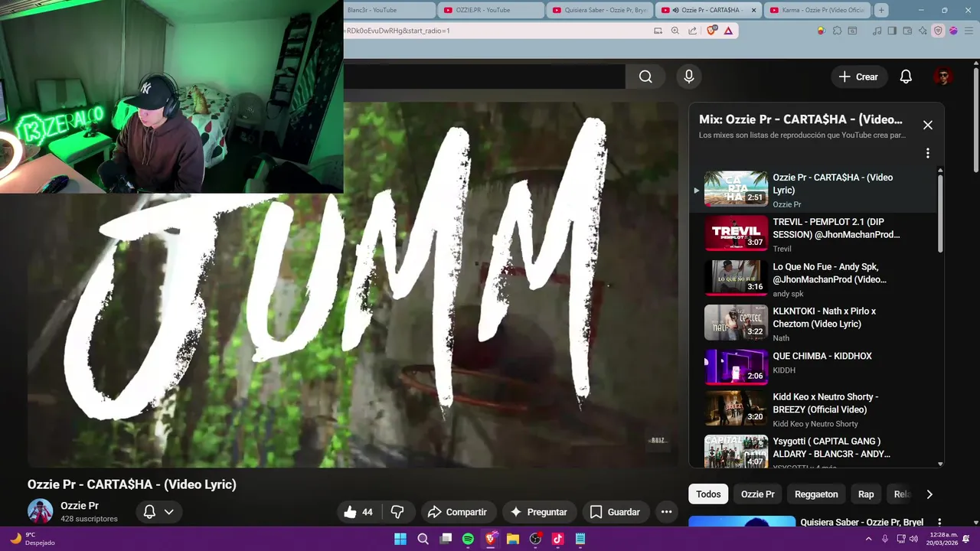Click the Brave Shields lion icon
Image resolution: width=980 pixels, height=551 pixels.
[712, 31]
